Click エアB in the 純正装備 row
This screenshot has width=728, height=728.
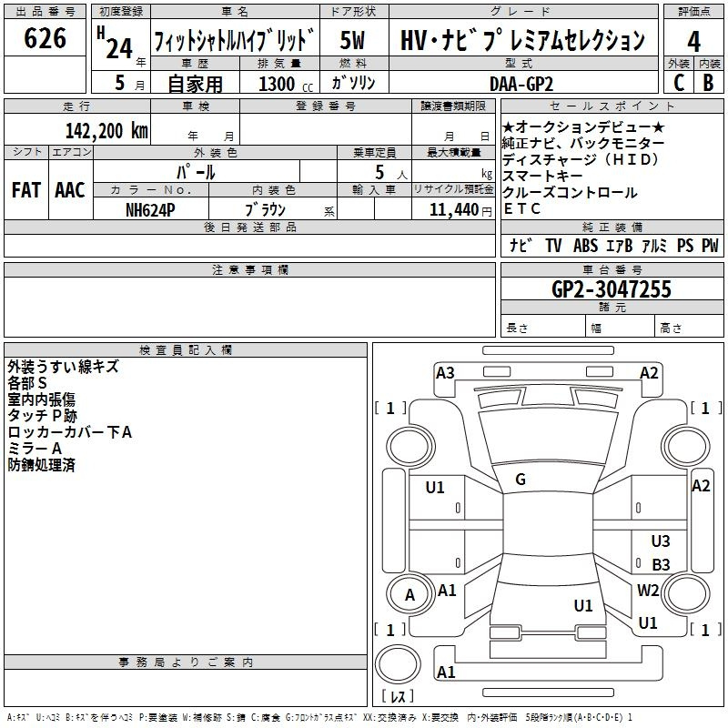tap(620, 245)
